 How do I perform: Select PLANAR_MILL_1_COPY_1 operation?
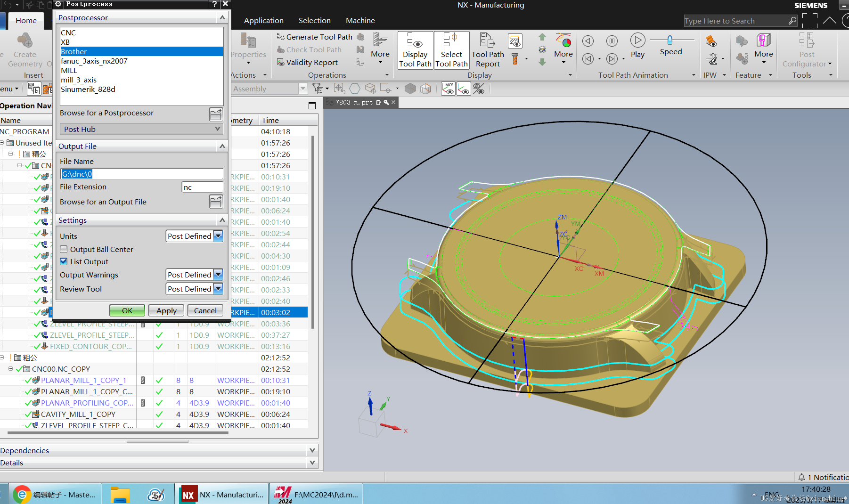tap(83, 380)
